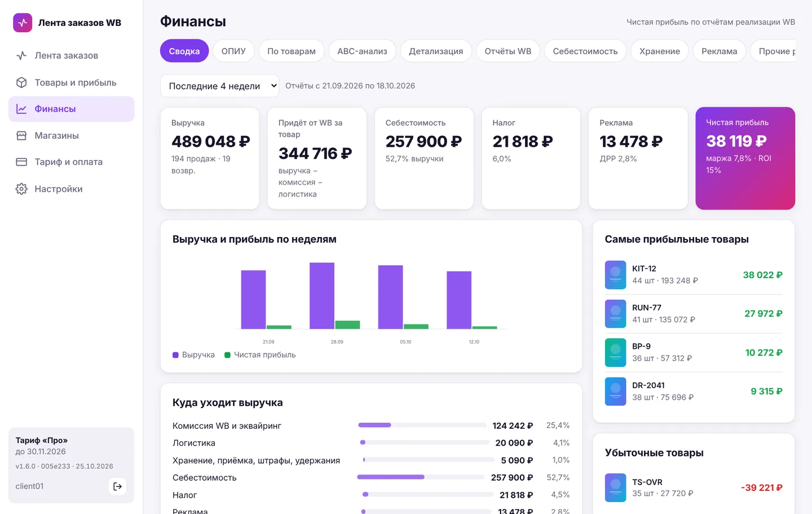Switch to the Сводка tab

point(184,51)
